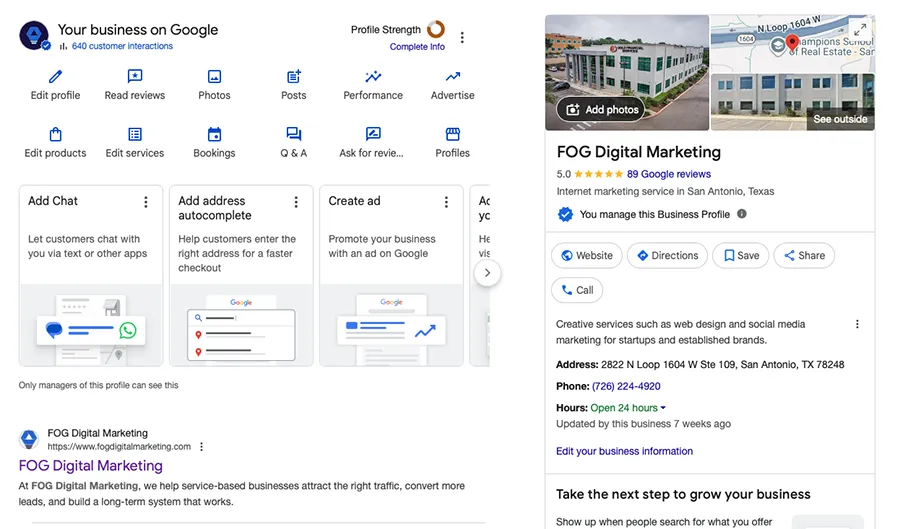Click the Website button

click(586, 255)
